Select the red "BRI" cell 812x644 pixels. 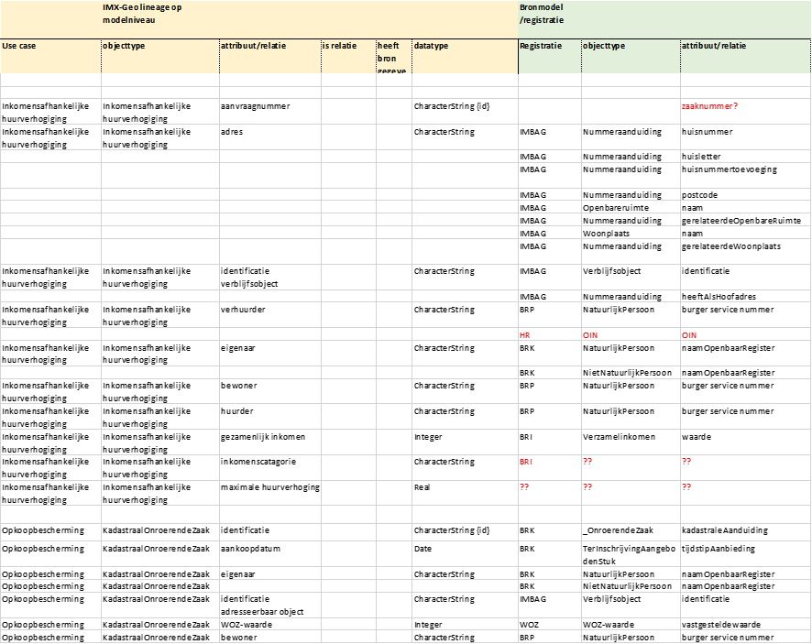[527, 462]
